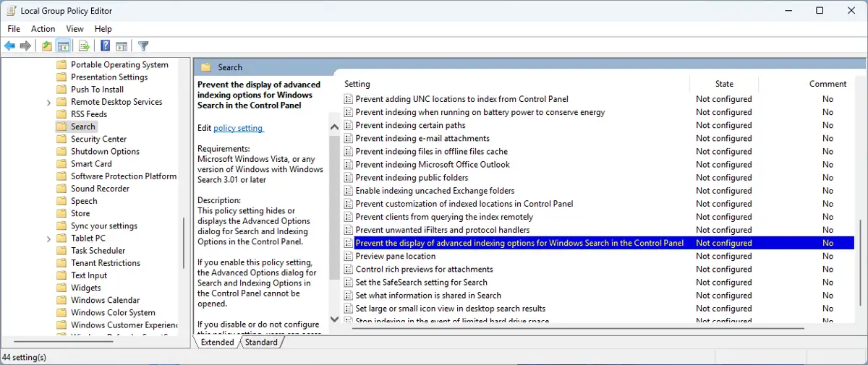Select Prevent customization of indexed locations setting

tap(464, 204)
